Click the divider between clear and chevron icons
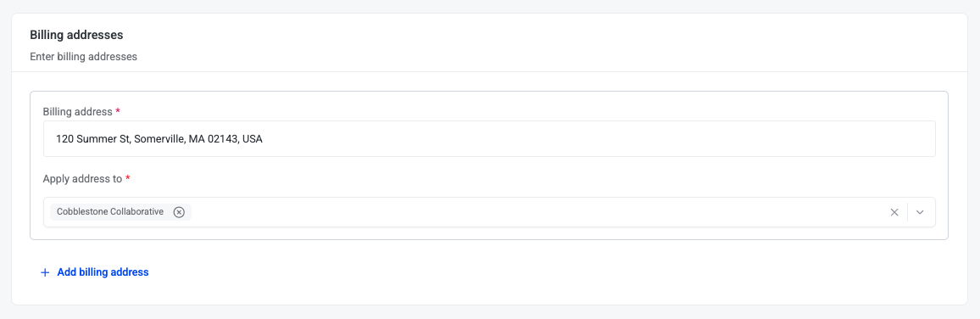980x319 pixels. tap(907, 212)
